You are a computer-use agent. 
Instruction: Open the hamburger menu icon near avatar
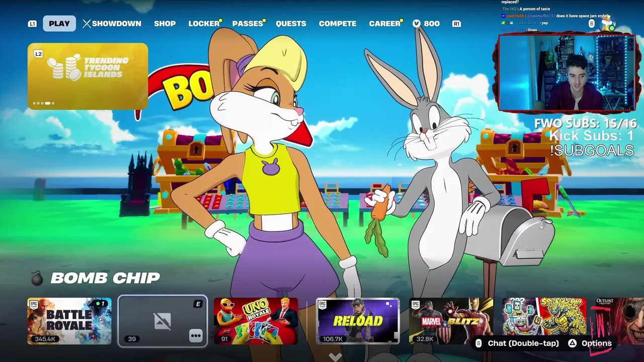click(x=592, y=24)
